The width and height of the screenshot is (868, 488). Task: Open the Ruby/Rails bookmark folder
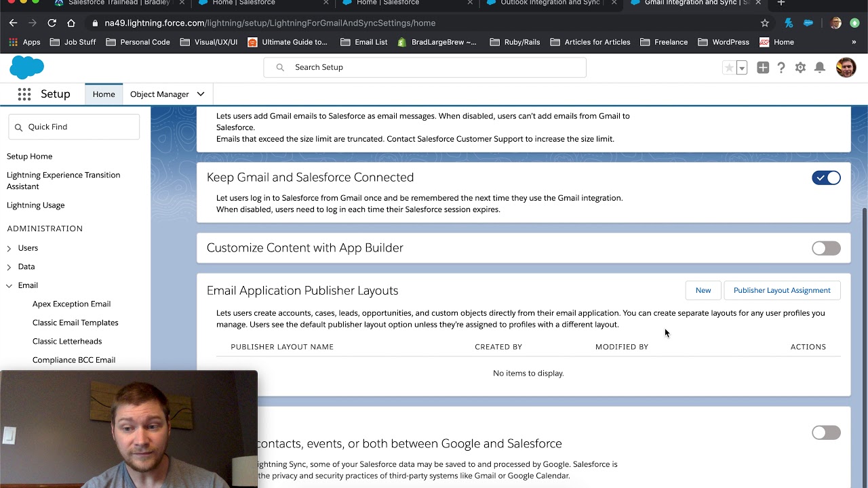click(x=515, y=42)
